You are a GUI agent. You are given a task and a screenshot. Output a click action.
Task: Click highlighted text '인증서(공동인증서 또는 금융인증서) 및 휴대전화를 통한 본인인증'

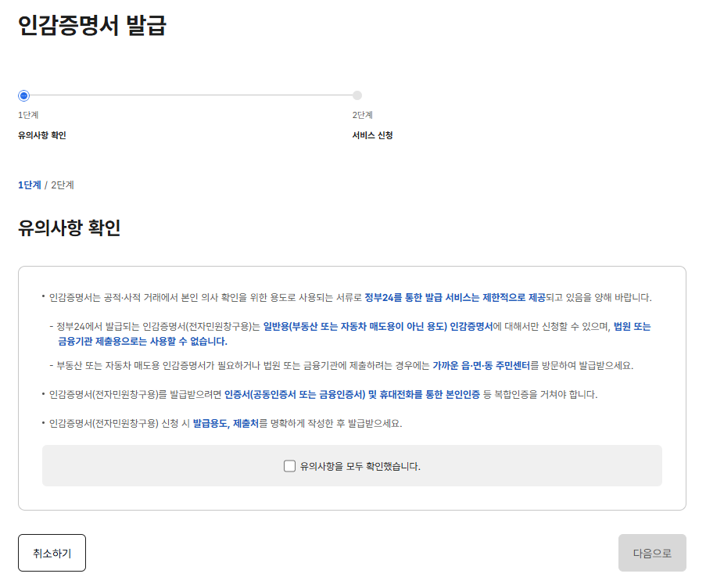pyautogui.click(x=352, y=394)
